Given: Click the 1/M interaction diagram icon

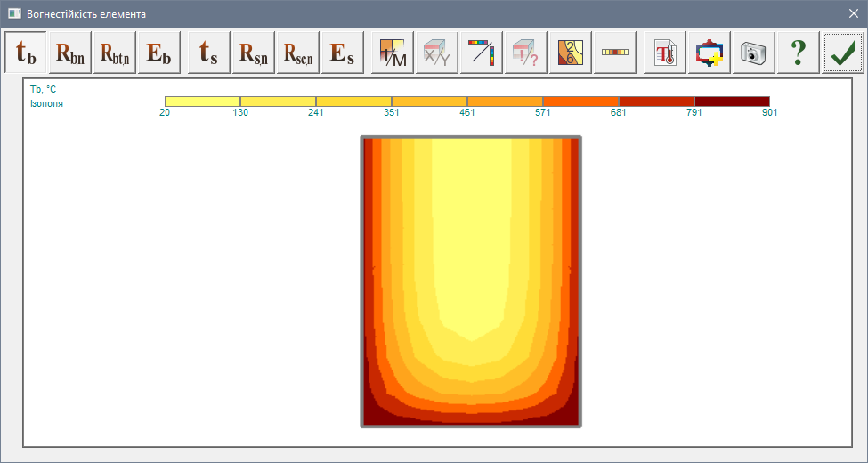Looking at the screenshot, I should 393,53.
